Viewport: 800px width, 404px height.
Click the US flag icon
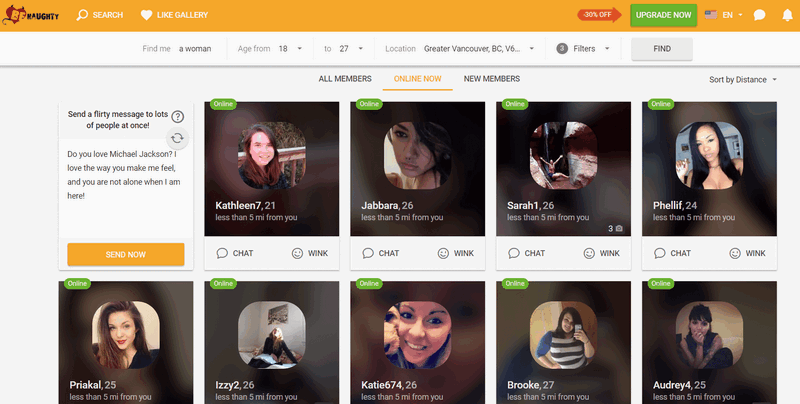tap(711, 15)
